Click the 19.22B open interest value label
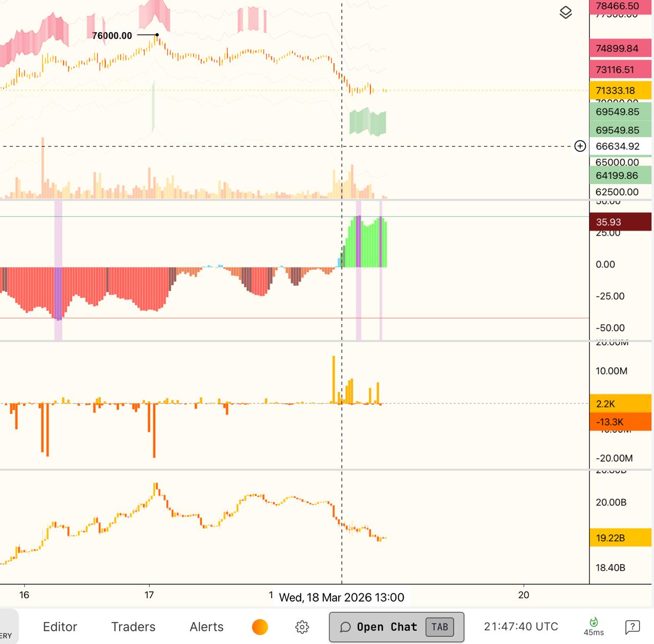Viewport: 654px width, 644px height. pos(620,538)
